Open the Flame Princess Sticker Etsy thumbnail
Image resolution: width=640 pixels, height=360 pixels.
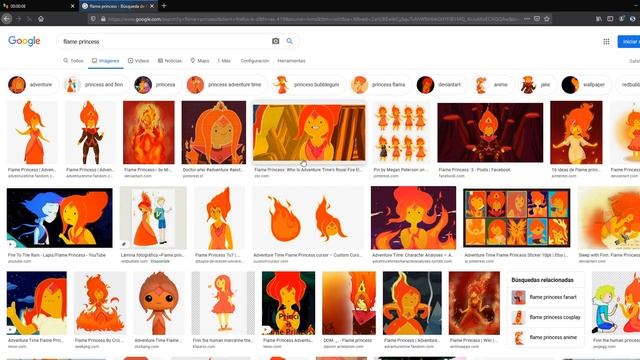[x=517, y=218]
